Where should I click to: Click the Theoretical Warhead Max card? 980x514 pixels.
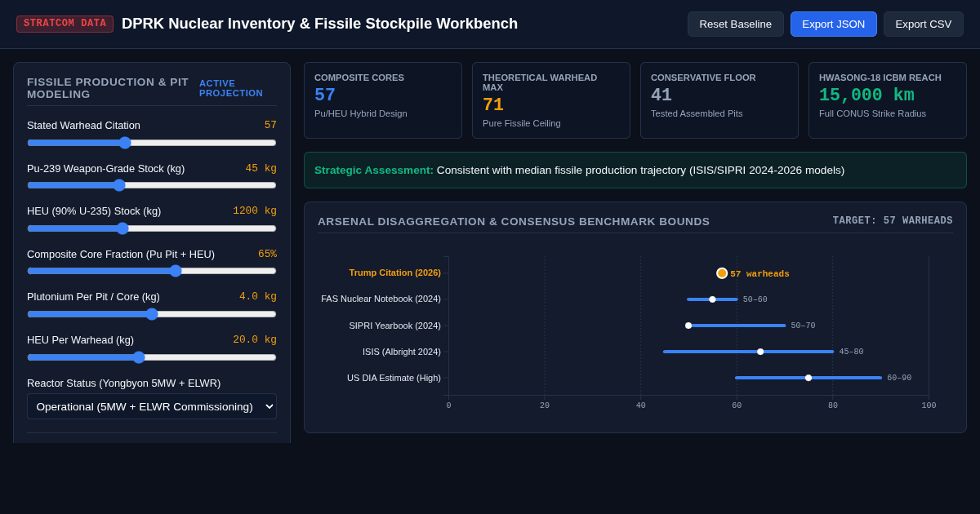click(x=551, y=100)
